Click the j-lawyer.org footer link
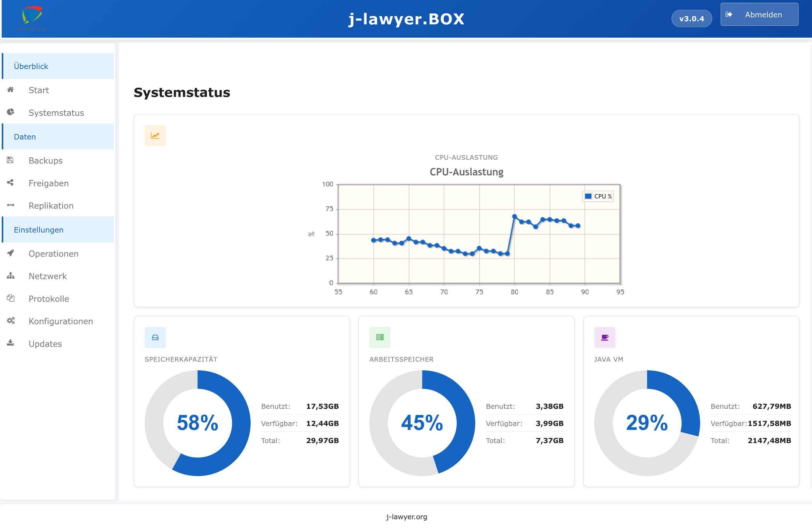Viewport: 812px width, 528px height. coord(407,516)
